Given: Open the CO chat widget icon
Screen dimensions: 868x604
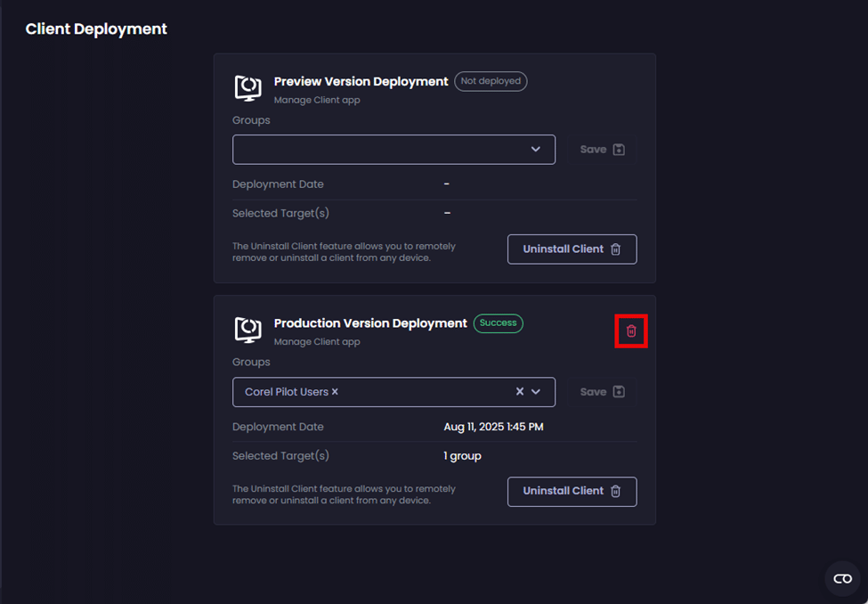Looking at the screenshot, I should (x=842, y=579).
